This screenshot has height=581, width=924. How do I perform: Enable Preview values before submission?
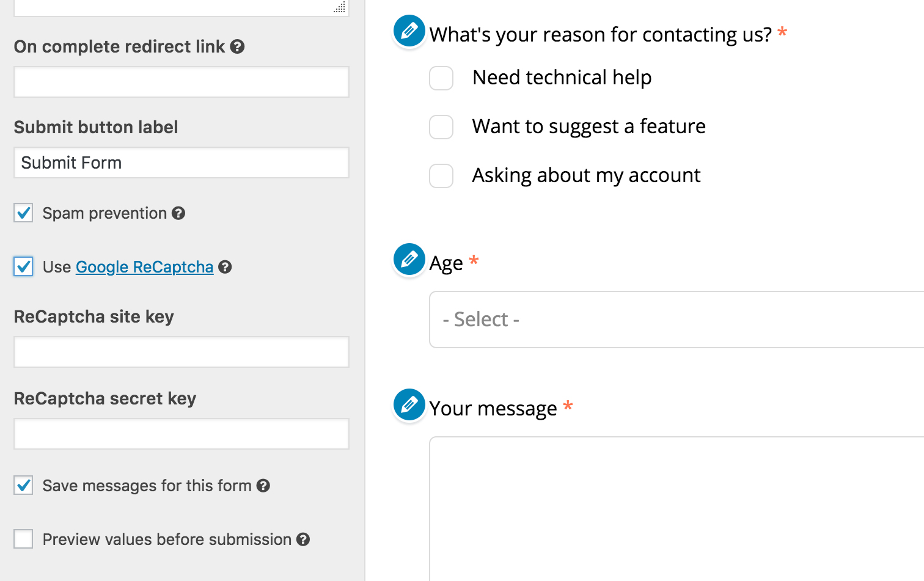pyautogui.click(x=23, y=539)
